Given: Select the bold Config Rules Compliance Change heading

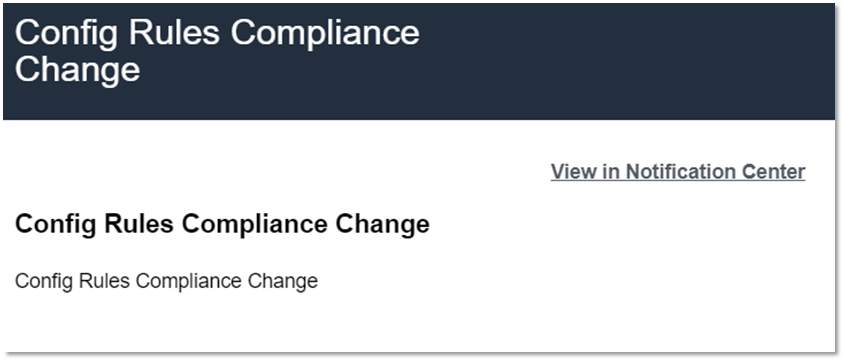Looking at the screenshot, I should point(222,224).
